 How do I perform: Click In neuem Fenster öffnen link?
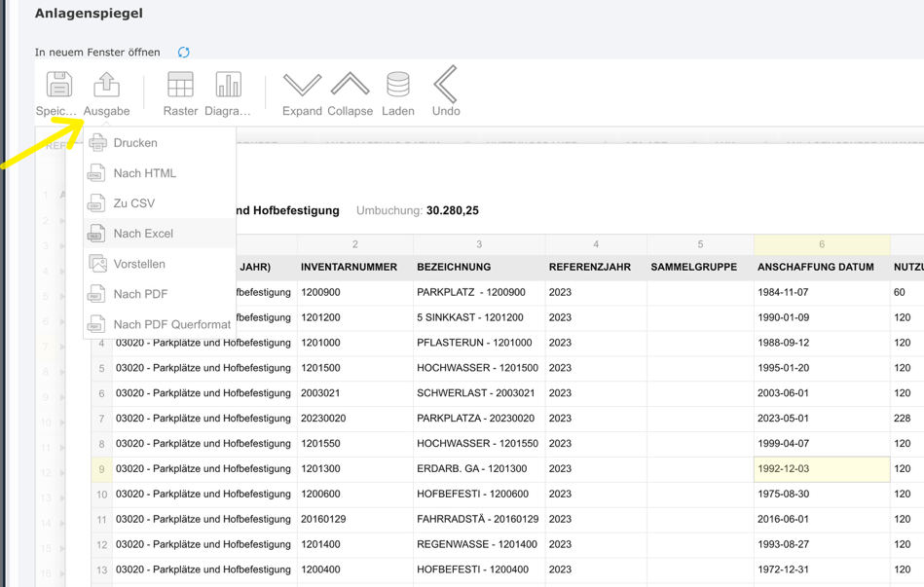97,53
